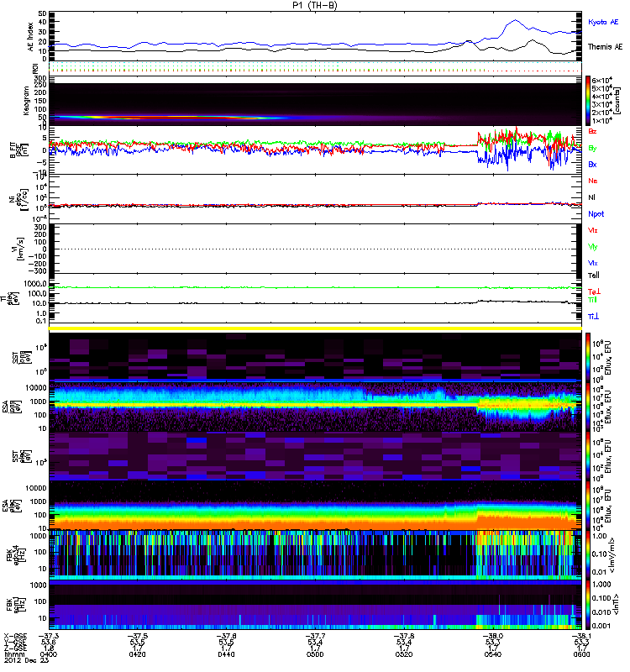
Task: Click the X-GSE row label
Action: pos(15,636)
